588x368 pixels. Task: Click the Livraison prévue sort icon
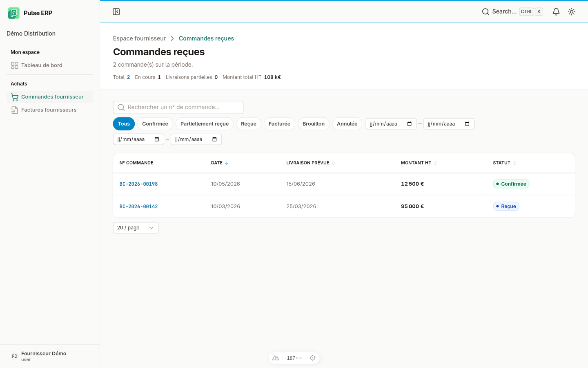coord(334,163)
